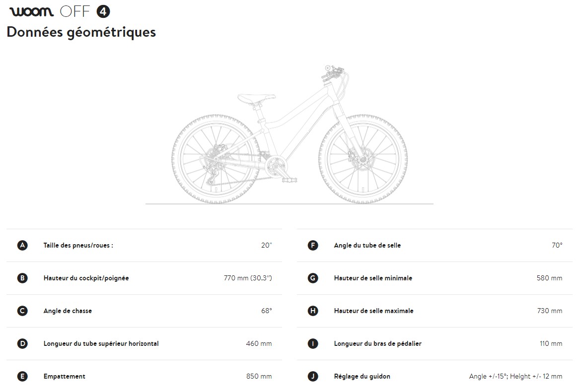Click the letter C marker icon
Image resolution: width=583 pixels, height=392 pixels.
click(x=22, y=311)
